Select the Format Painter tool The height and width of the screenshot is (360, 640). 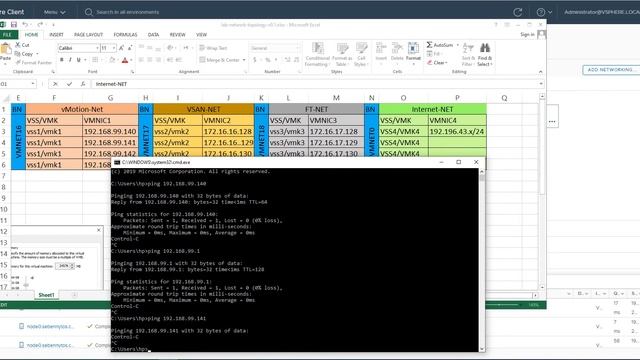click(33, 62)
